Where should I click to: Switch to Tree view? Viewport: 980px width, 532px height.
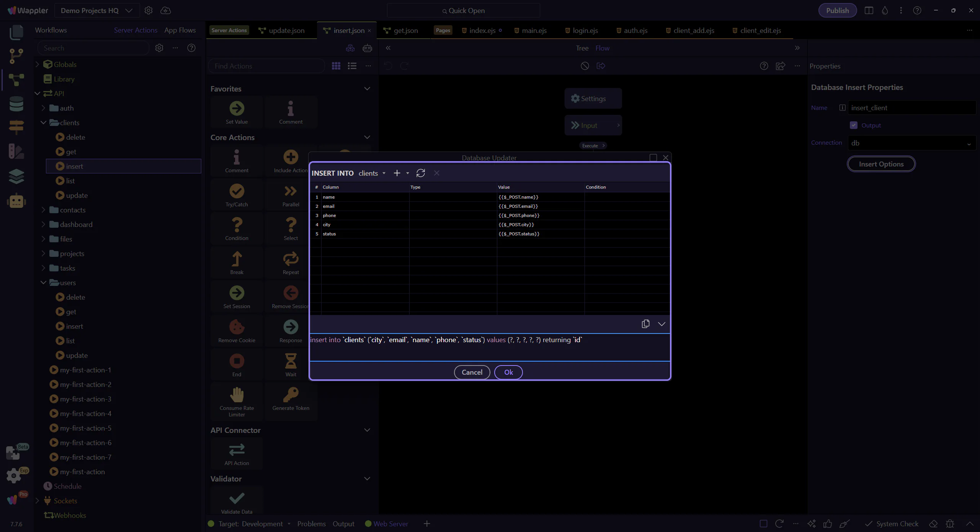(582, 48)
